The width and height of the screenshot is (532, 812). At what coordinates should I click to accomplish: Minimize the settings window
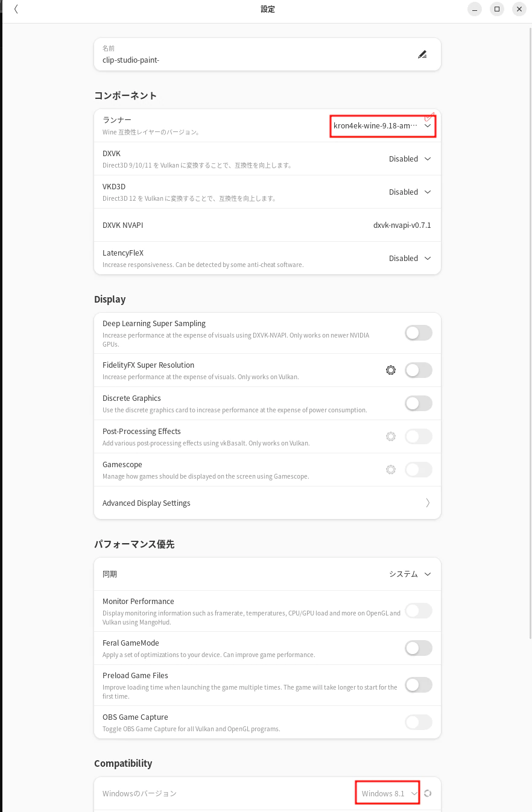click(x=475, y=9)
